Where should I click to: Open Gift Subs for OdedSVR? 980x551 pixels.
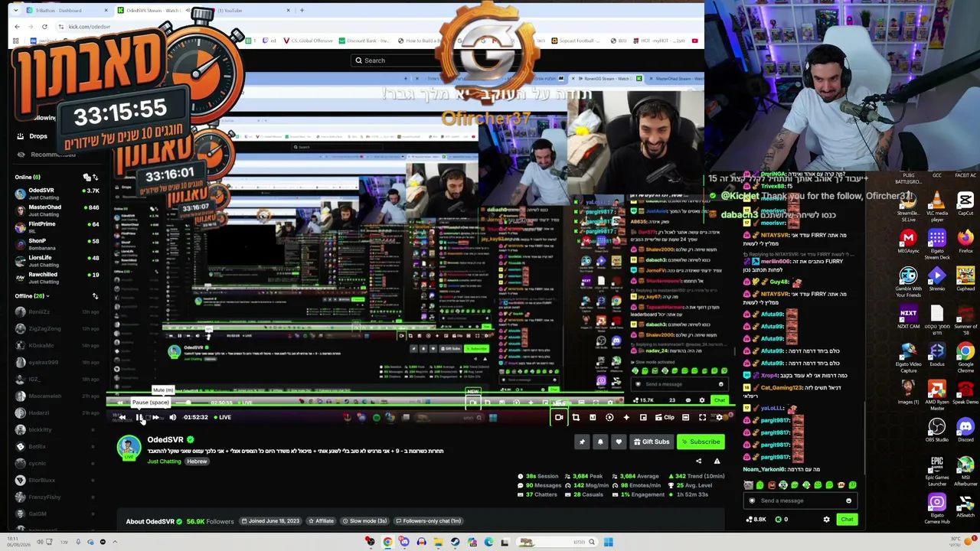point(652,442)
